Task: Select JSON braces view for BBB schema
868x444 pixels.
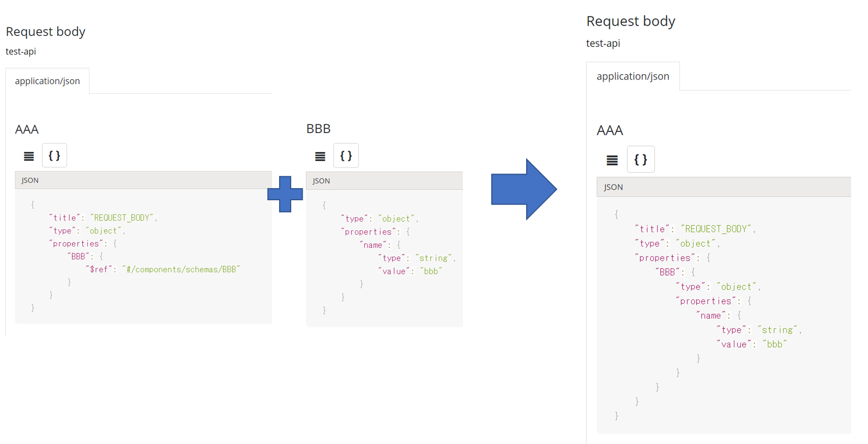Action: 346,156
